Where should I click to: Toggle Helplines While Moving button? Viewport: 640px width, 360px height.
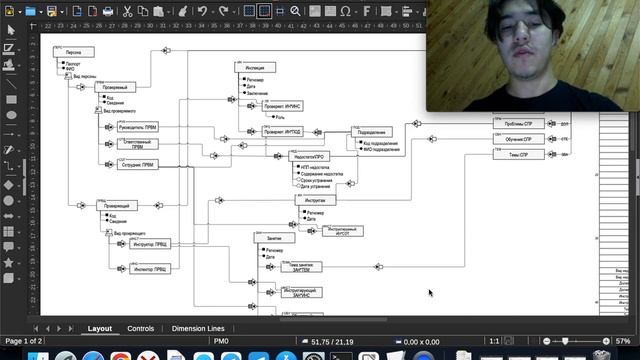pos(280,11)
